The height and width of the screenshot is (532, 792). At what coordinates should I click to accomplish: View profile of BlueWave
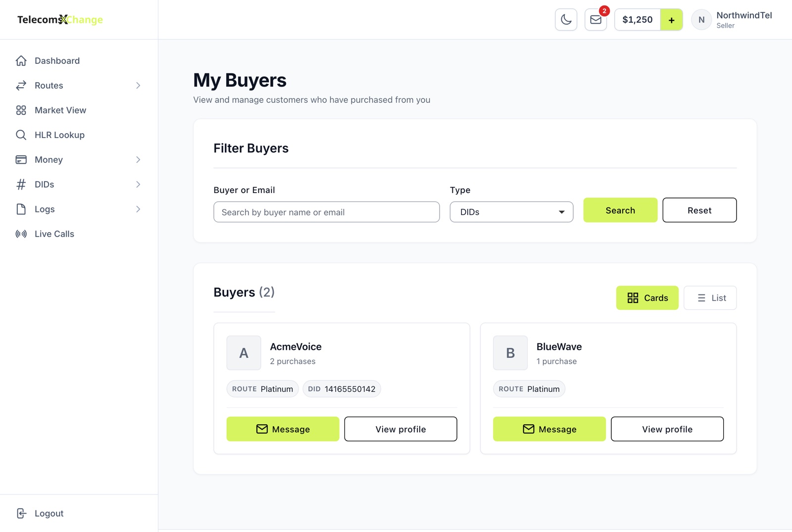pos(667,429)
